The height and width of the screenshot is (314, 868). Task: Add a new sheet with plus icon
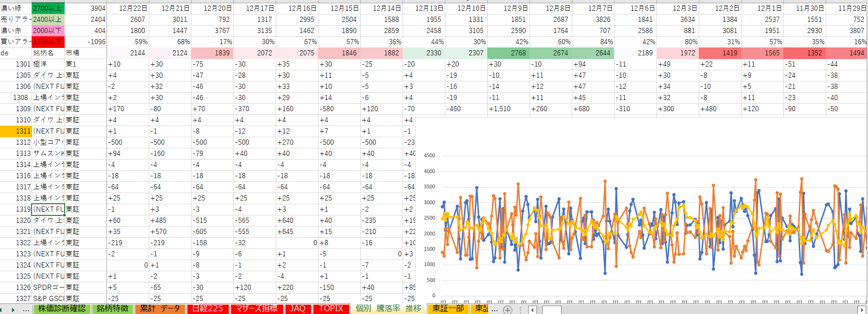(x=508, y=310)
